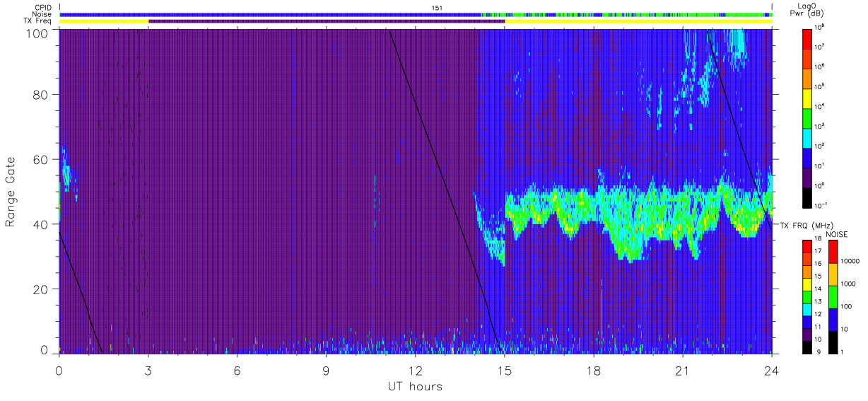Click the green segment of the power colorbar
Screen dimensions: 868x401
pos(808,117)
